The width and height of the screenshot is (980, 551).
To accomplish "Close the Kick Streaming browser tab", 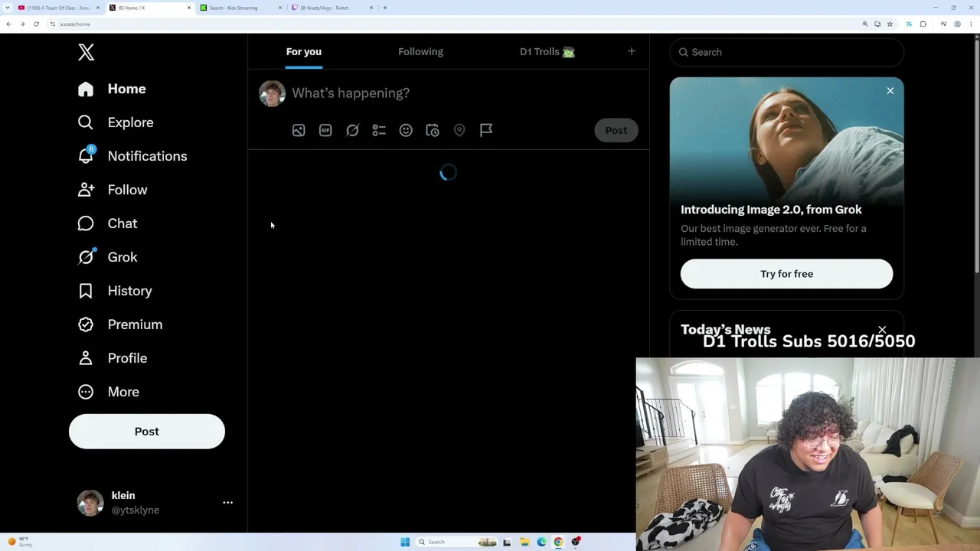I will [x=280, y=8].
